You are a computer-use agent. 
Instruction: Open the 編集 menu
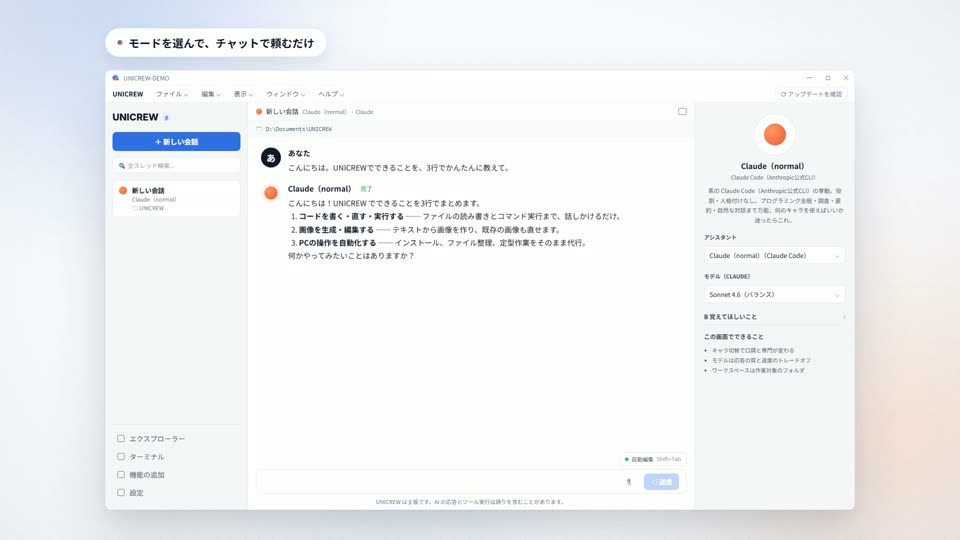tap(211, 94)
